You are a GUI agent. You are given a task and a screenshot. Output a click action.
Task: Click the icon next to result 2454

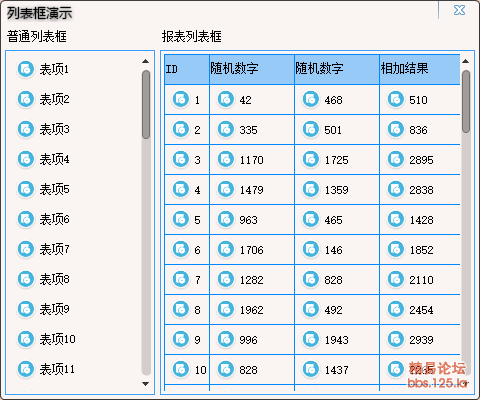pos(396,309)
